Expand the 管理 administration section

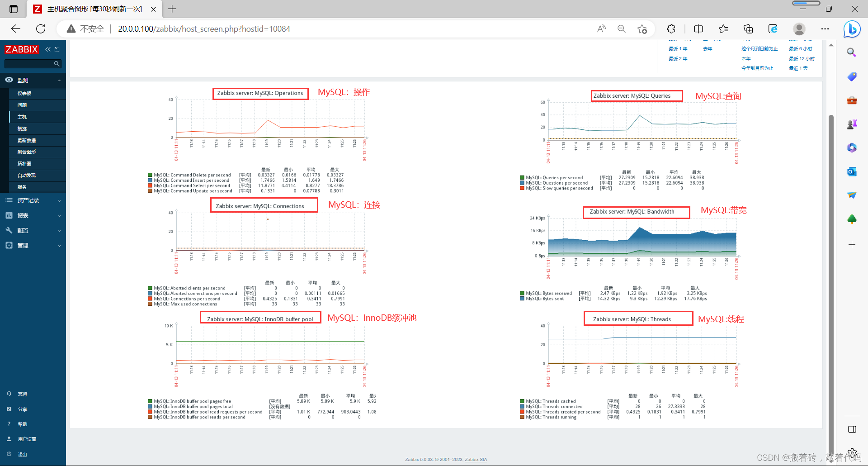click(x=33, y=245)
